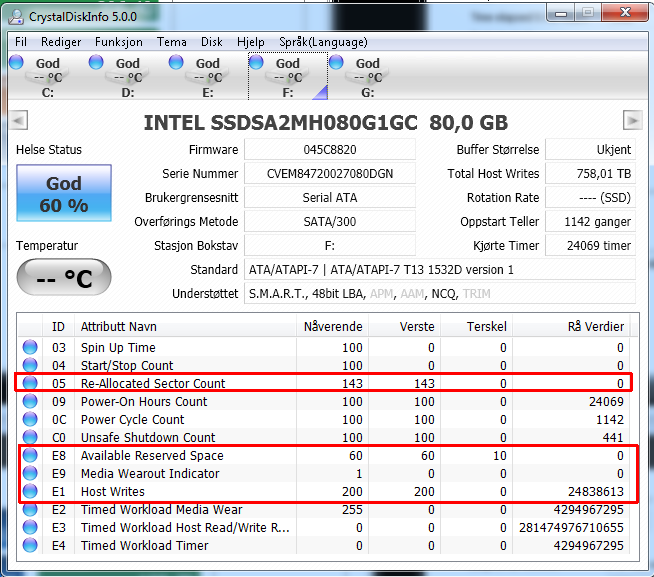Screen dimensions: 654x577
Task: Open the Rediger menu
Action: pyautogui.click(x=61, y=42)
